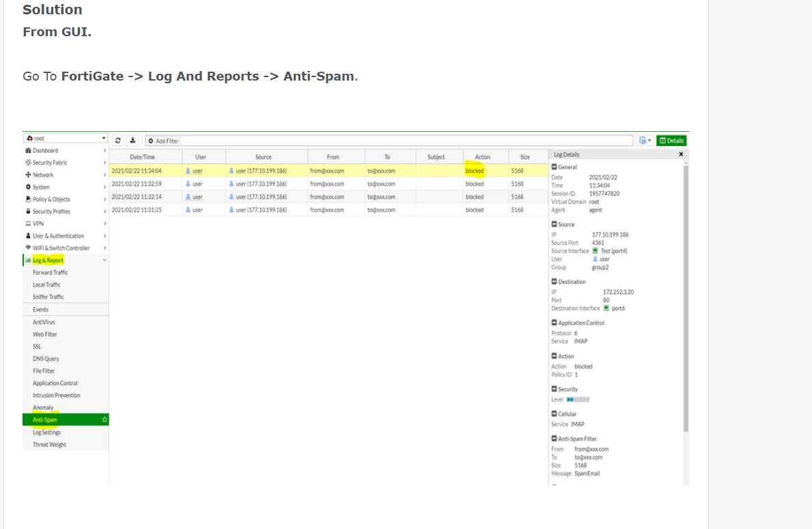
Task: Expand the Dashboard menu
Action: point(66,151)
